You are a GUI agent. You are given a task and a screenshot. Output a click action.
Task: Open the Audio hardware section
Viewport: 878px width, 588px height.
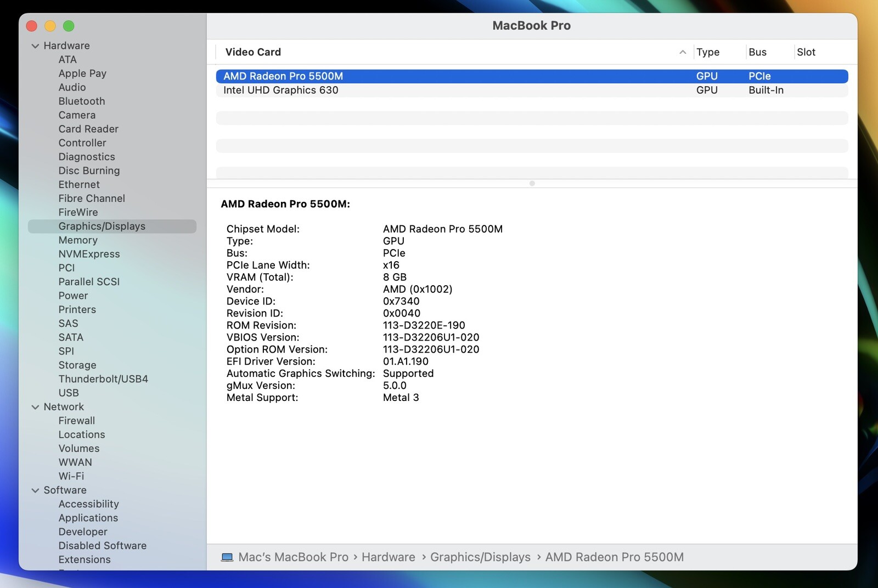click(72, 87)
